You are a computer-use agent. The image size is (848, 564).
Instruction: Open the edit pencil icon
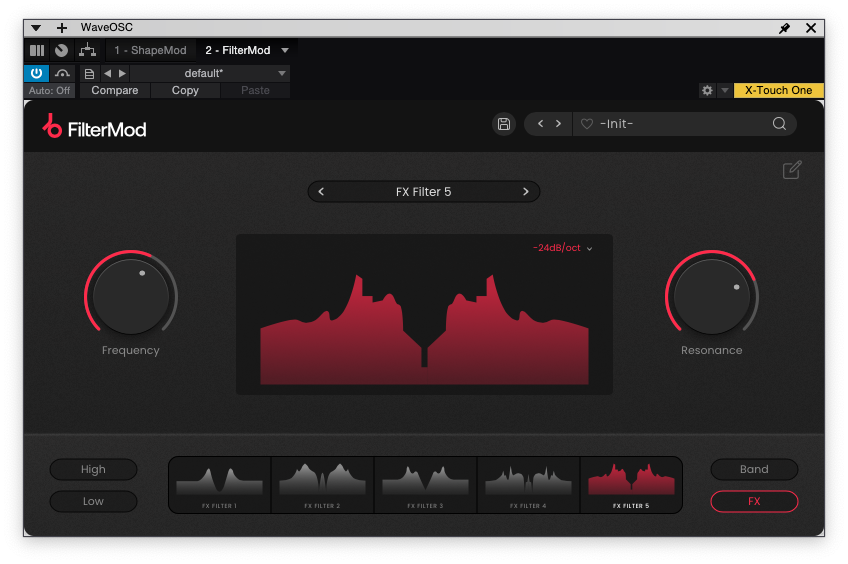[x=792, y=170]
